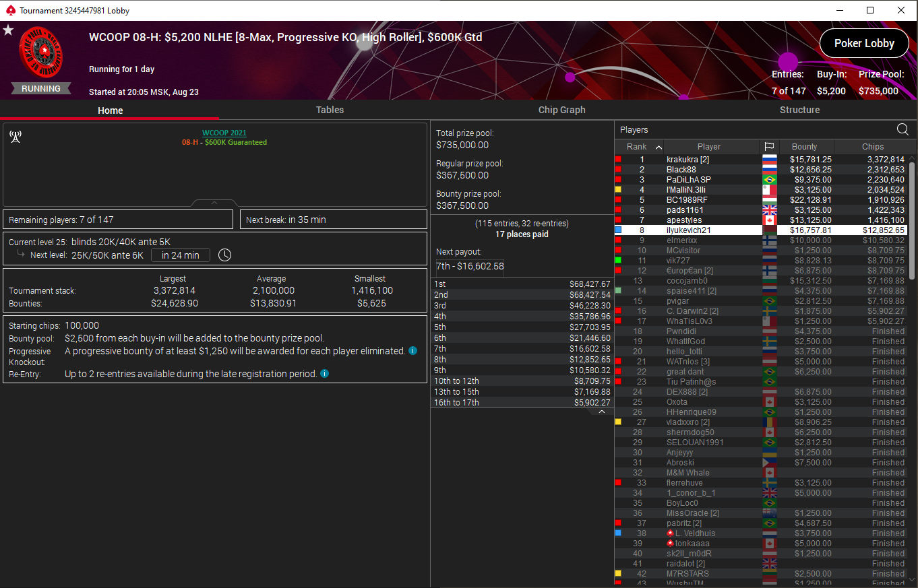
Task: Toggle Rank column sort arrow
Action: click(659, 147)
